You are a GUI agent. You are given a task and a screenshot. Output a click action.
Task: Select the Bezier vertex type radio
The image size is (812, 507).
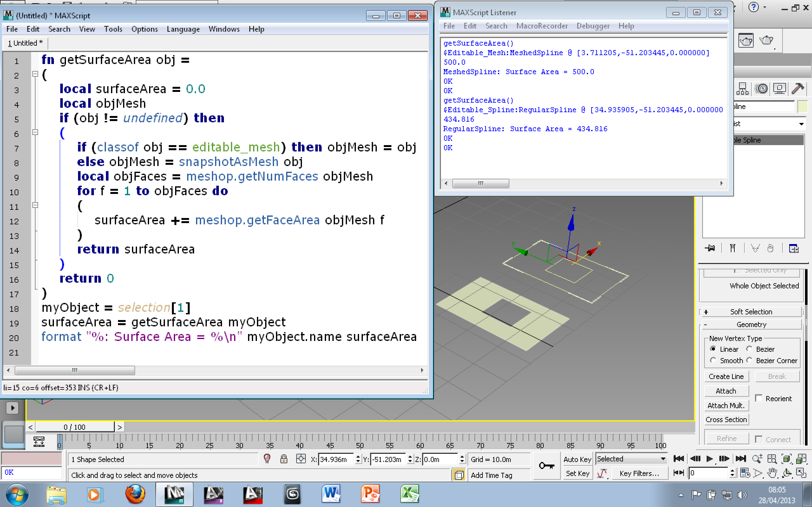749,349
